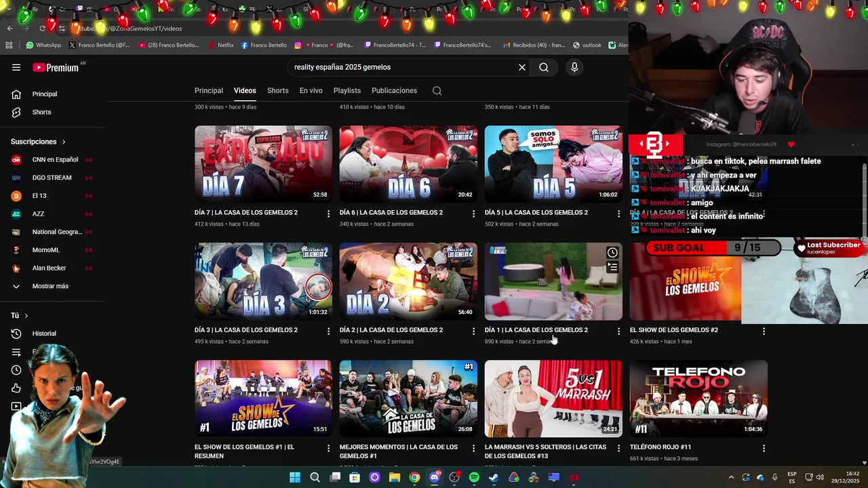Start voice search with the microphone icon
The image size is (868, 488).
[x=574, y=67]
